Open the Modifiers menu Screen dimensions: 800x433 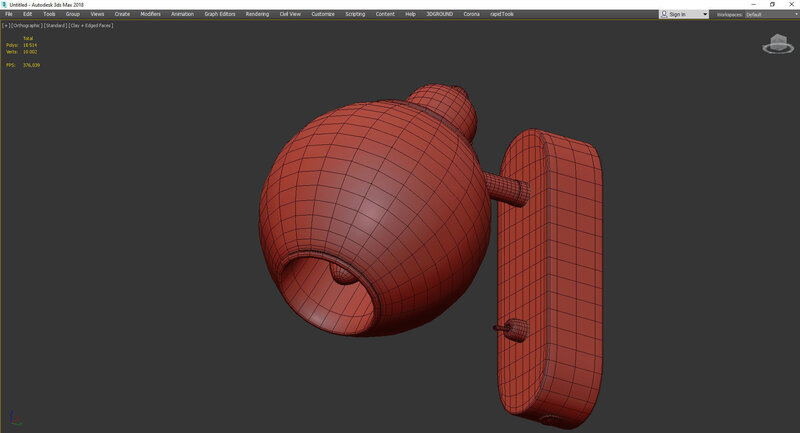pyautogui.click(x=150, y=15)
